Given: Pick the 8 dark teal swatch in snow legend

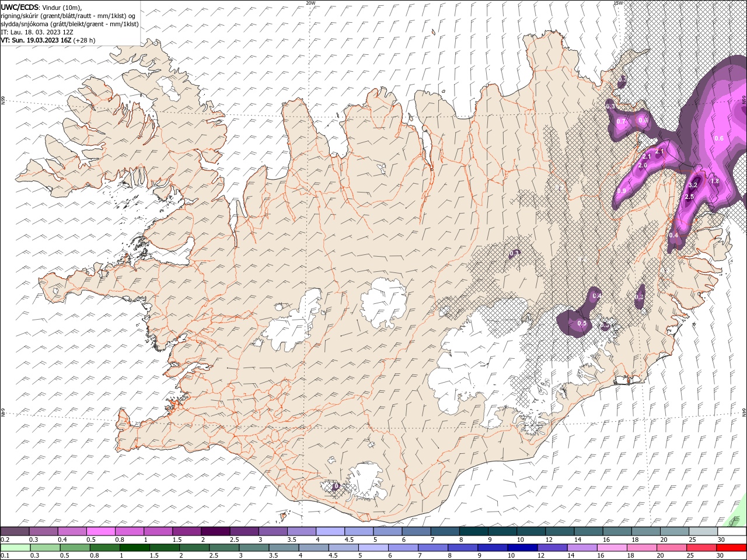Looking at the screenshot, I should click(474, 531).
